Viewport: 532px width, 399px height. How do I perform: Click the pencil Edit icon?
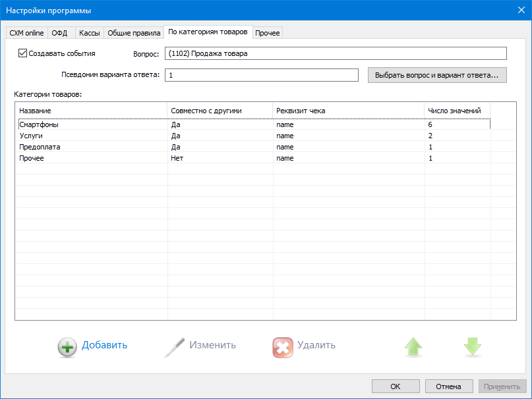click(x=175, y=347)
